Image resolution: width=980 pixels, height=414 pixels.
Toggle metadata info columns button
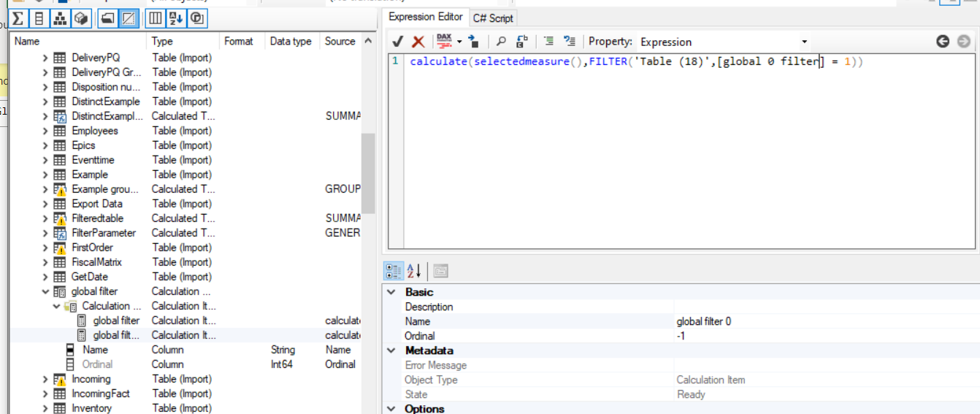(156, 18)
